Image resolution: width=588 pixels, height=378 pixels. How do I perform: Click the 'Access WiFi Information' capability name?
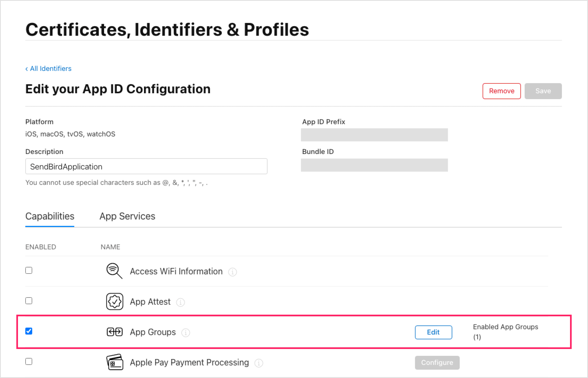[x=176, y=271]
